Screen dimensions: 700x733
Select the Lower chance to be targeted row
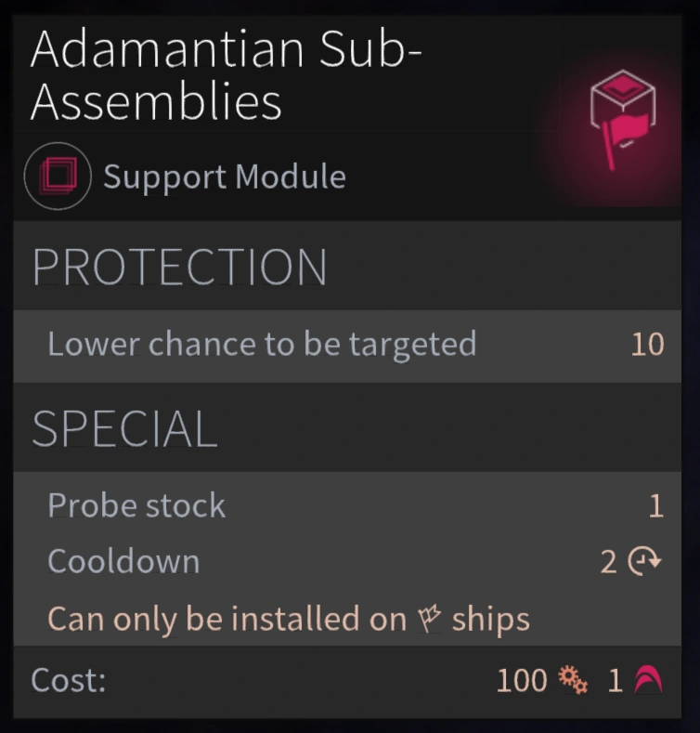click(x=262, y=345)
